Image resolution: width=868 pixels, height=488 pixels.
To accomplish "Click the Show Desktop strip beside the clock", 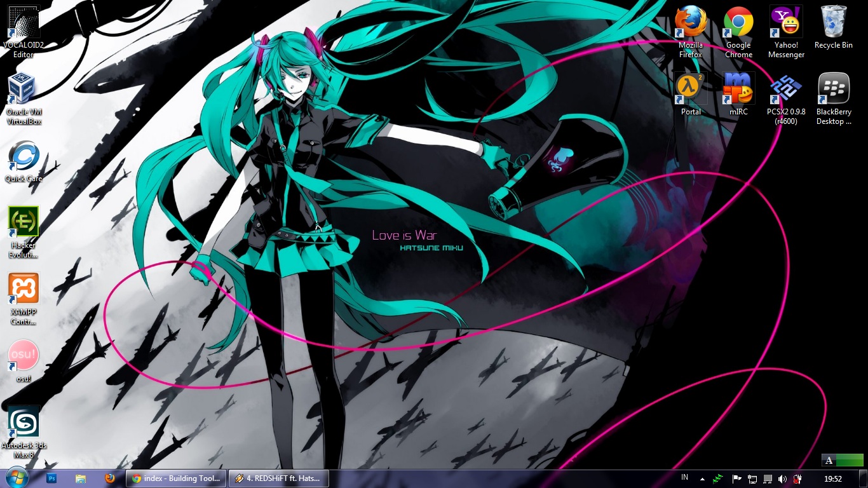I will click(x=863, y=478).
